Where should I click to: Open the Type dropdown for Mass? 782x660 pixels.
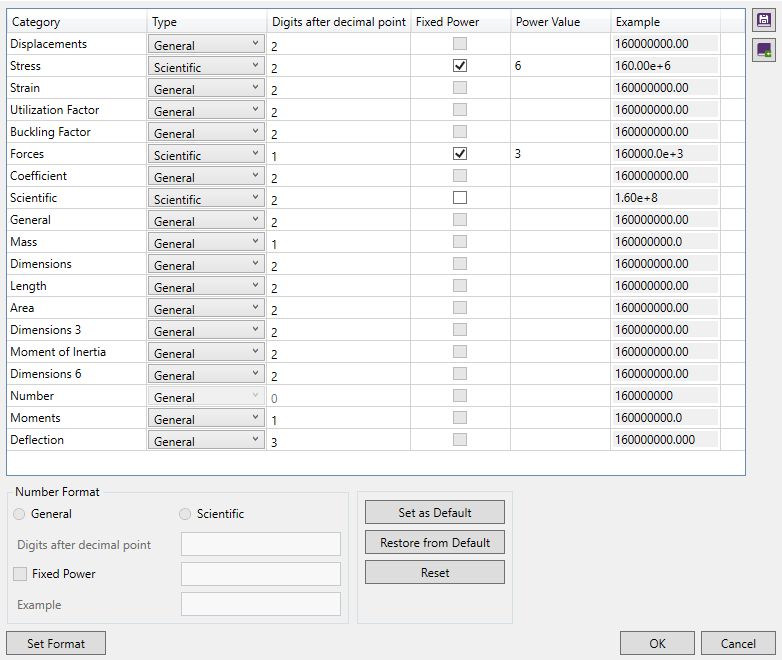[206, 243]
